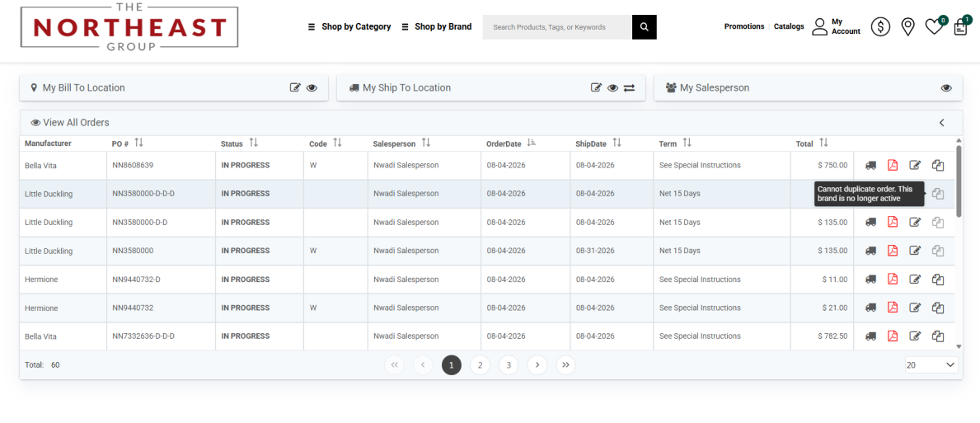
Task: Open PDF for PO NN8608639
Action: (x=893, y=166)
